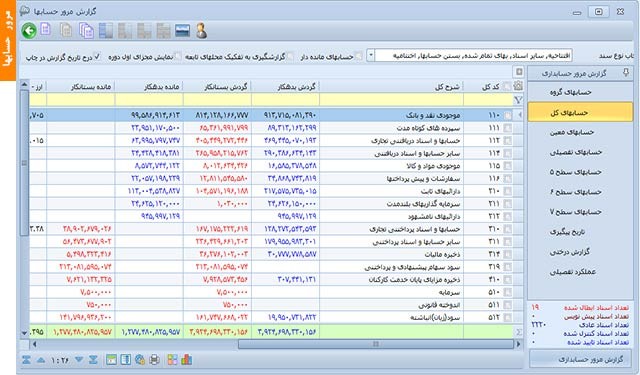Click the vertical scrollbar down arrow
640x375 pixels.
point(24,333)
